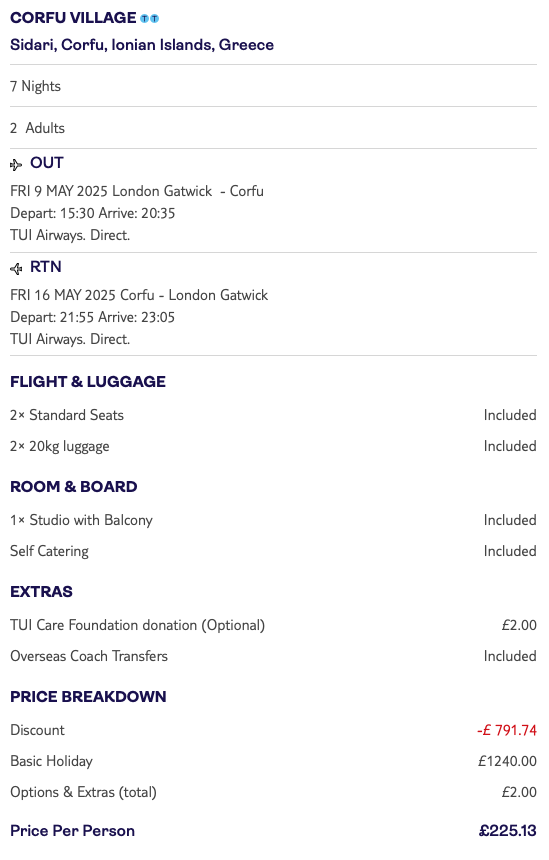Click the Self Catering board entry
Viewport: 549px width, 860px height.
49,551
